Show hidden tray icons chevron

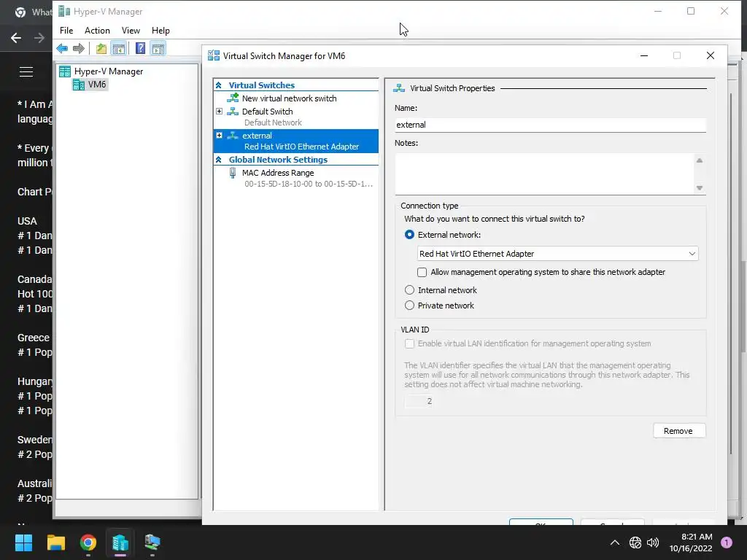(614, 542)
